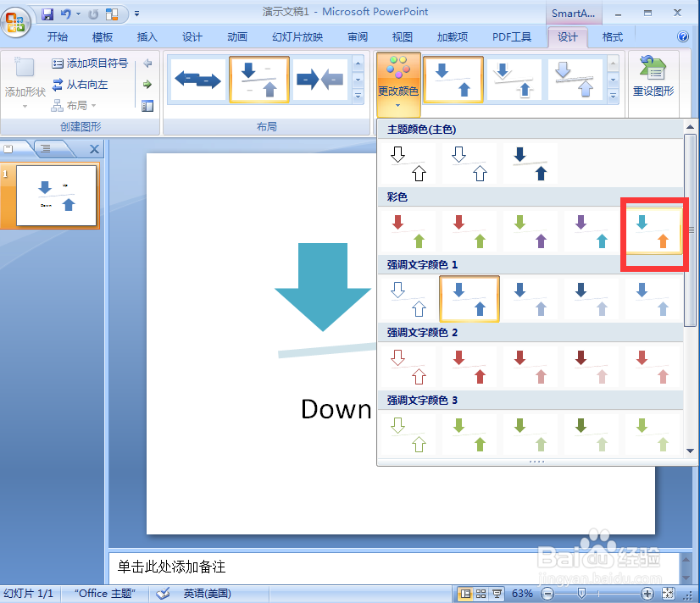Switch to Slide Sorter view icon
This screenshot has width=700, height=603.
481,594
